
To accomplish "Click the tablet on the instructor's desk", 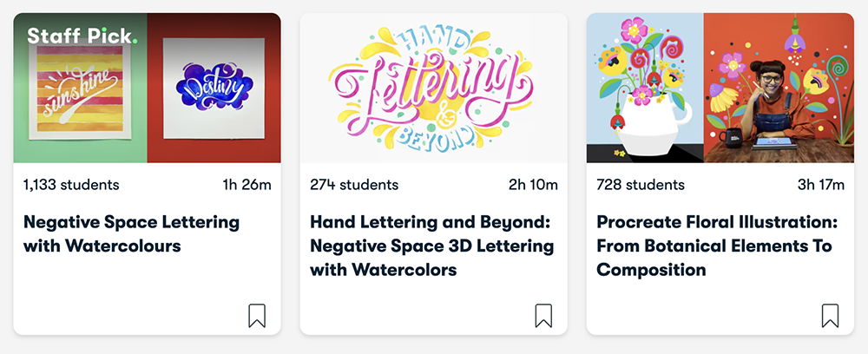I will [774, 140].
